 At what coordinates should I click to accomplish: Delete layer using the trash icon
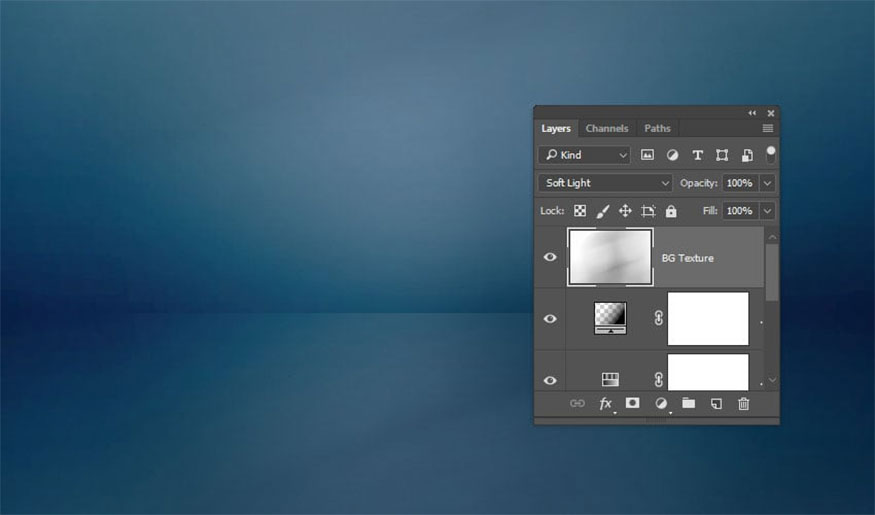tap(743, 403)
